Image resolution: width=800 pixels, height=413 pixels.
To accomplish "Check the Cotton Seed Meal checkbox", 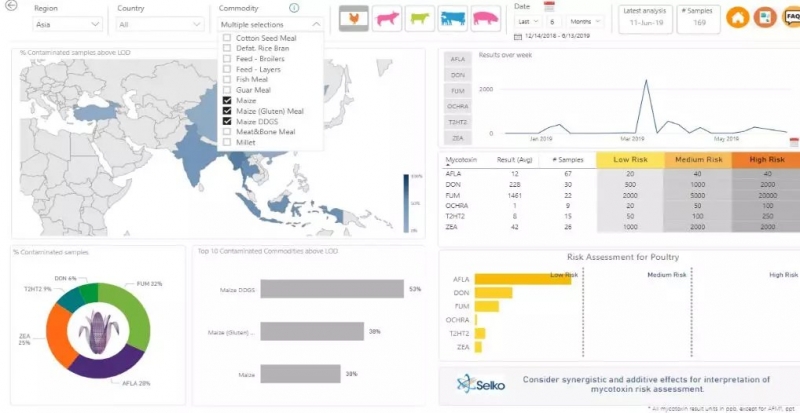I will point(227,38).
